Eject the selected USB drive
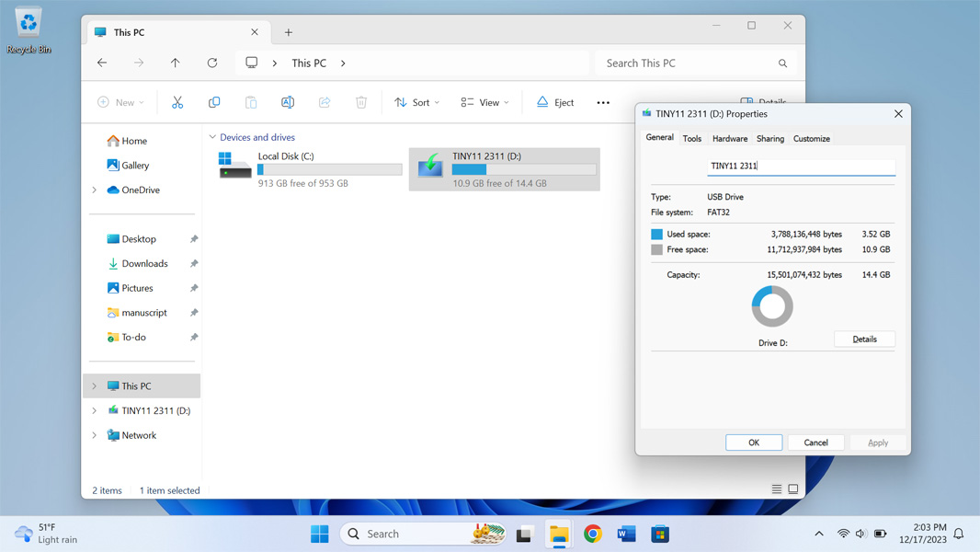 pyautogui.click(x=555, y=102)
